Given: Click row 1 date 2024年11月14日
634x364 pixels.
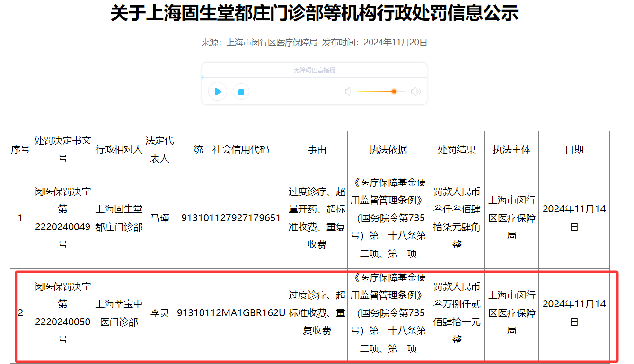Looking at the screenshot, I should 574,218.
